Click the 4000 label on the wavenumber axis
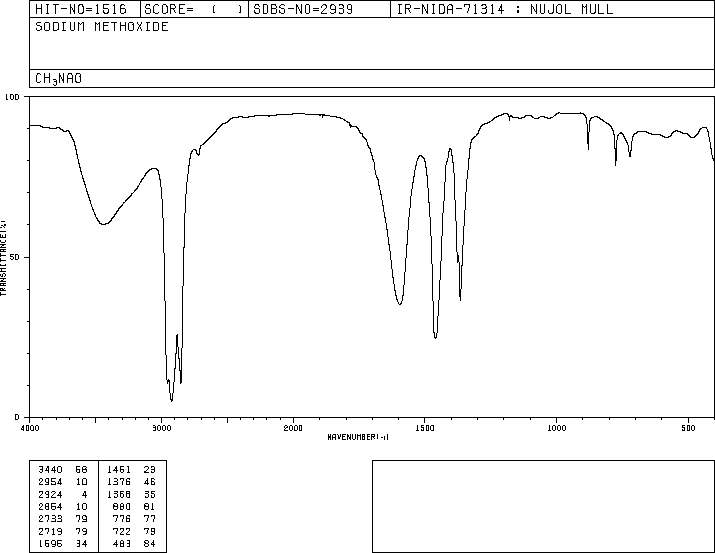The width and height of the screenshot is (715, 553). (x=30, y=428)
